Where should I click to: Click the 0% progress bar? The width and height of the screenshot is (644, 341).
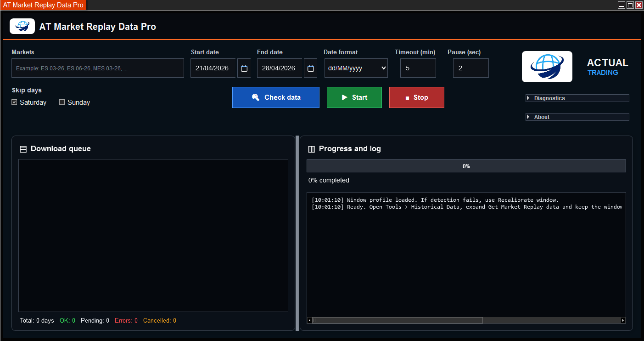(x=466, y=166)
